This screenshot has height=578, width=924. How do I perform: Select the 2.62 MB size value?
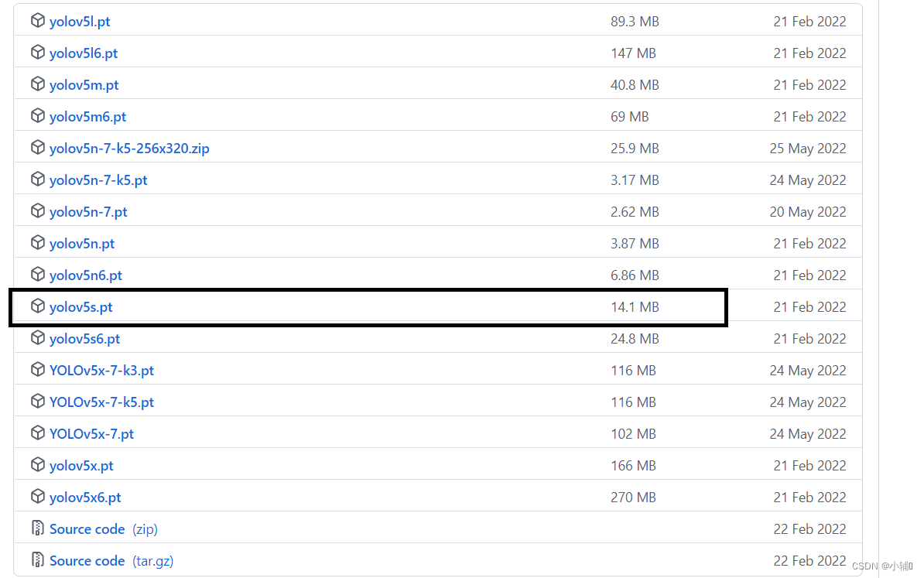[x=635, y=212]
